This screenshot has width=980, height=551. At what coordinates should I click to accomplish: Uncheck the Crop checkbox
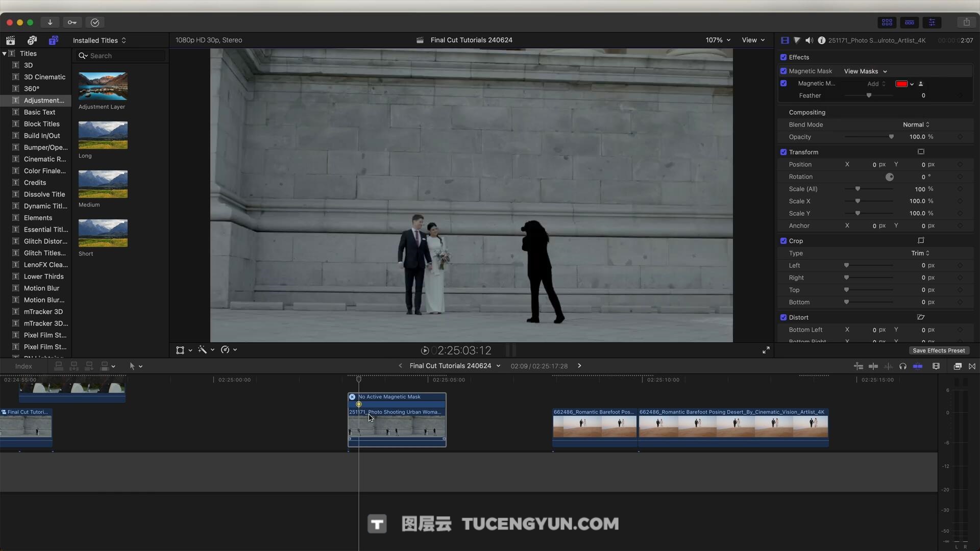(783, 241)
